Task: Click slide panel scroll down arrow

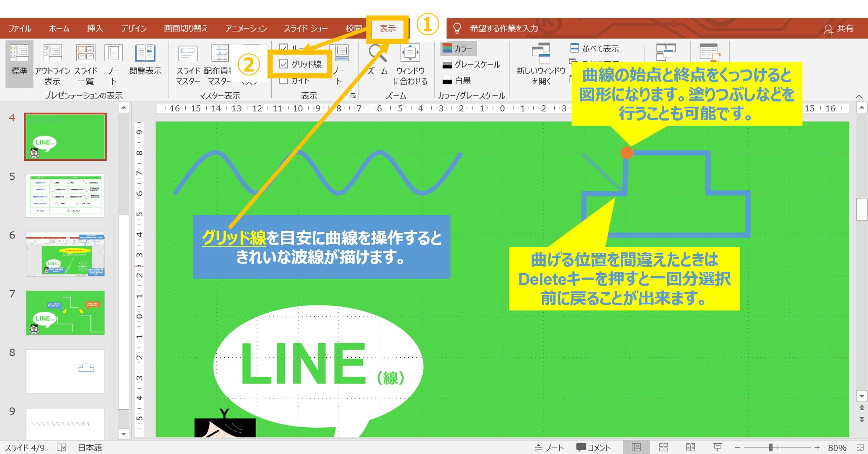Action: click(x=124, y=434)
